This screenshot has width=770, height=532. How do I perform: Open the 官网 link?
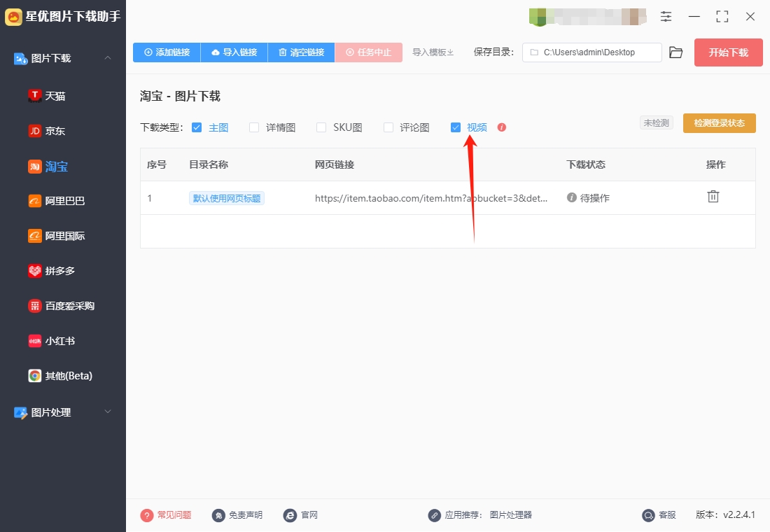point(300,514)
